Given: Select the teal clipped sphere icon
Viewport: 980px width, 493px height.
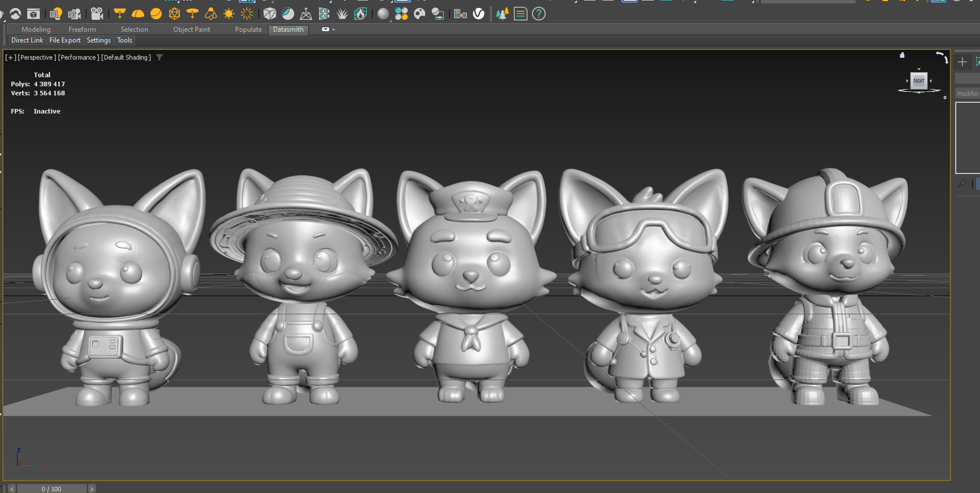Looking at the screenshot, I should (288, 14).
